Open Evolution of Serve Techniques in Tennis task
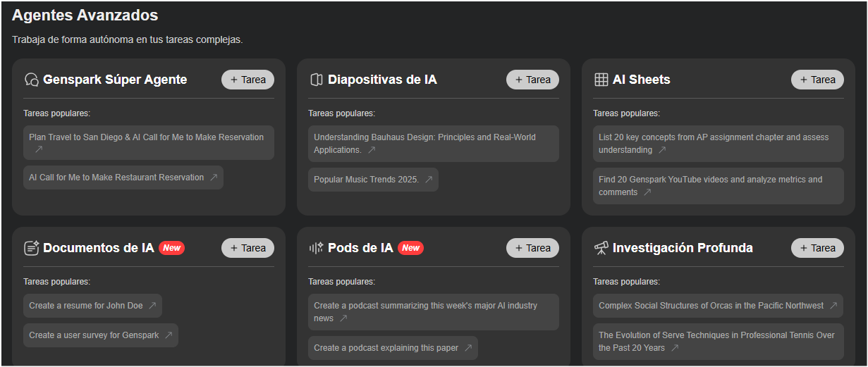Screen dimensions: 868x367 pyautogui.click(x=719, y=342)
